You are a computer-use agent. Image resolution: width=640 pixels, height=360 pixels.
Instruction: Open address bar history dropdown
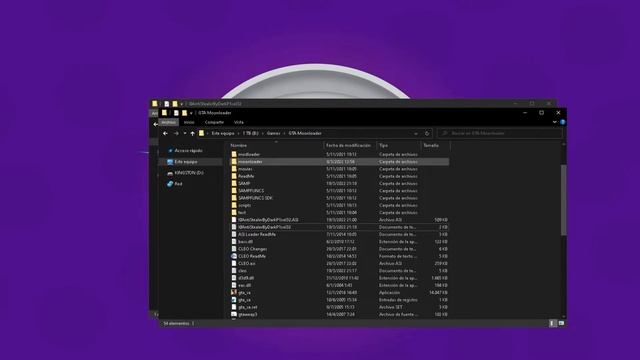click(416, 133)
